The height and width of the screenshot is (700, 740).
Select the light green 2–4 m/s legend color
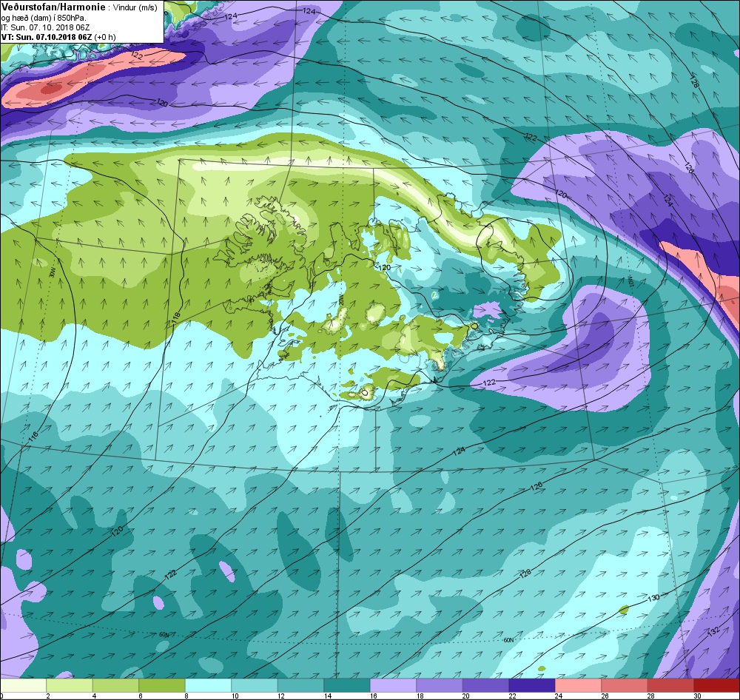click(70, 685)
